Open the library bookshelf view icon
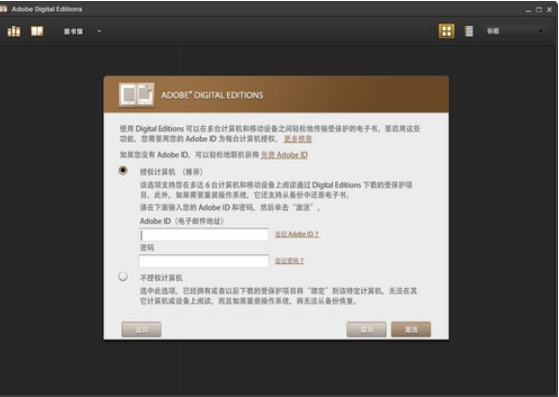 [x=14, y=31]
